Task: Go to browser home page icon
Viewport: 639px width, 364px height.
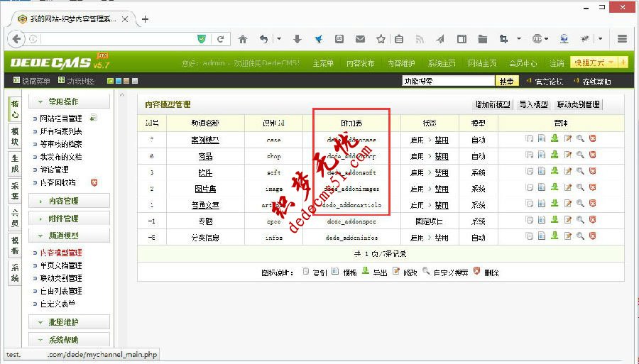Action: (243, 39)
